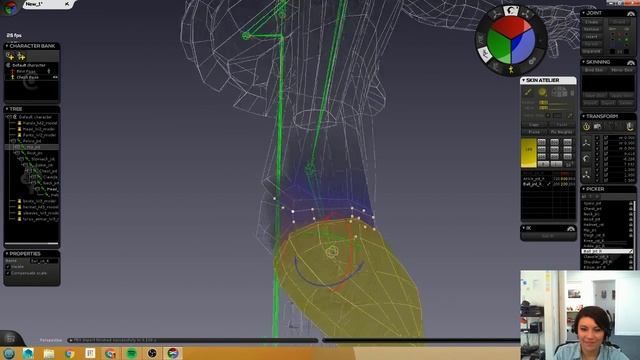Click the Pin Weights button in Skin Atelier

point(562,132)
